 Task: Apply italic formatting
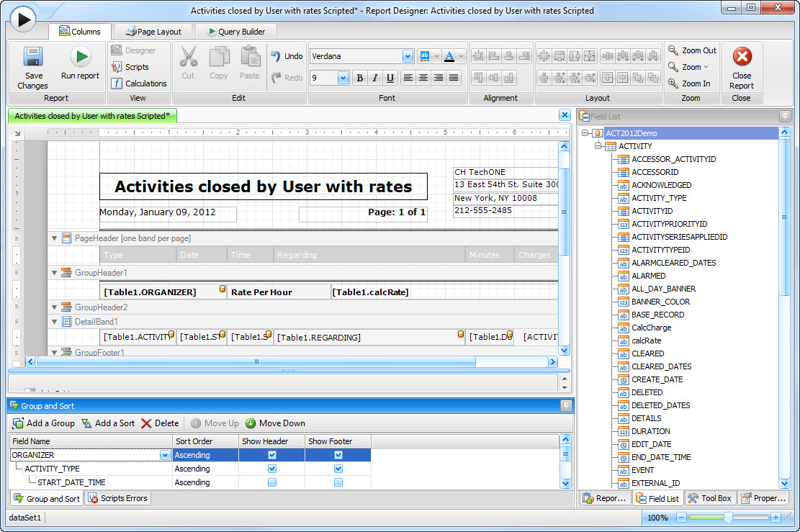375,78
